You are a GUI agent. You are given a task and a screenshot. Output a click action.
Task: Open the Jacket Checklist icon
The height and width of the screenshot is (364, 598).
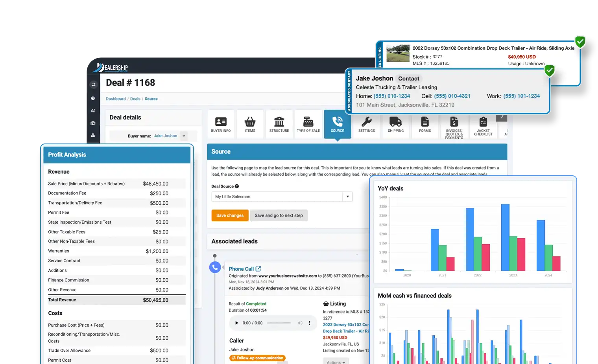483,122
